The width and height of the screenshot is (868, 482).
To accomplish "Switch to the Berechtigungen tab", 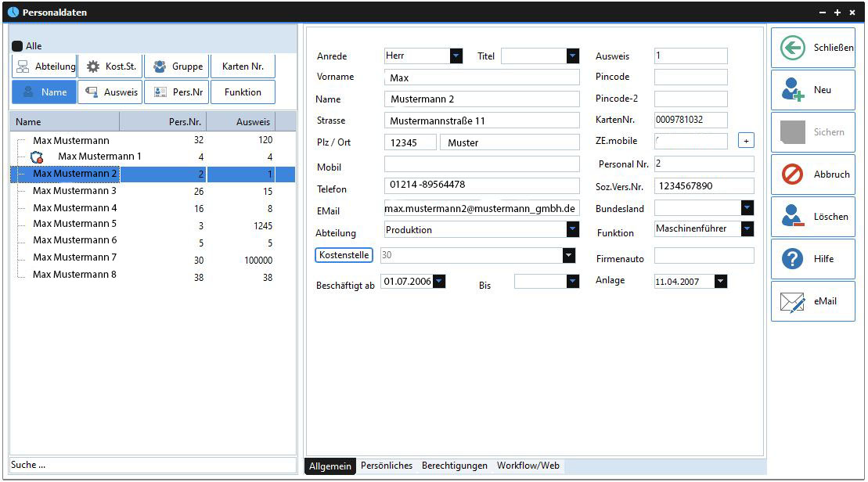I will coord(454,466).
